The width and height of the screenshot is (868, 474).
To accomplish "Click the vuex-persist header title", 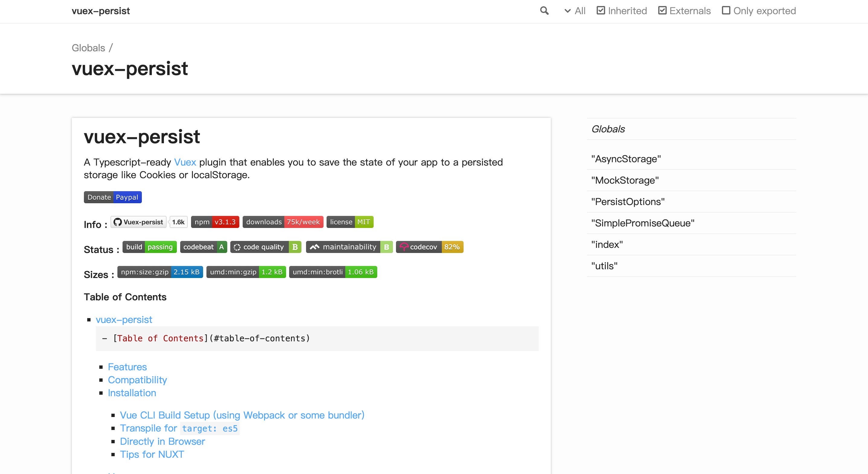I will (x=101, y=11).
